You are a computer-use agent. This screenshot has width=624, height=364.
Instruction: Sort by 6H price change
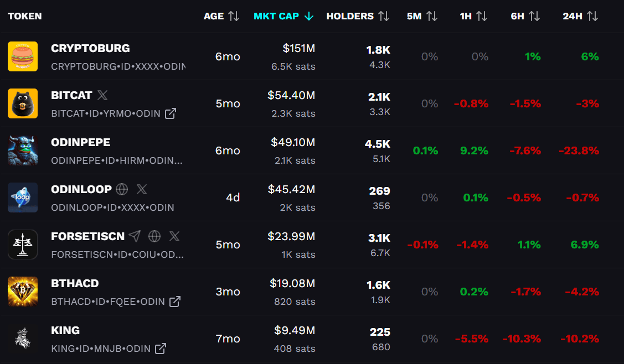coord(525,16)
